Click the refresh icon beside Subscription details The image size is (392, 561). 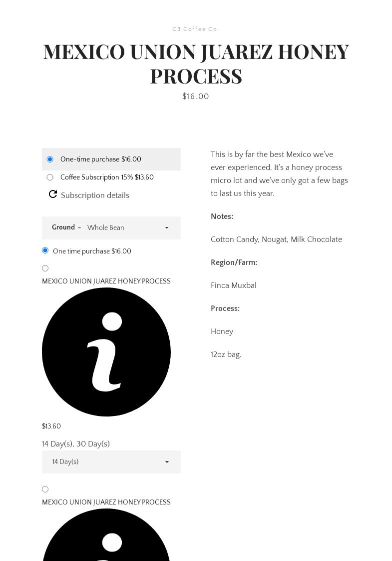point(53,194)
